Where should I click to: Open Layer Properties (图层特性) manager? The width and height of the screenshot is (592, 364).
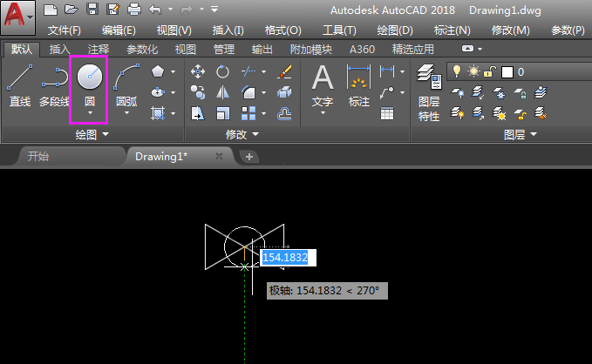(429, 92)
